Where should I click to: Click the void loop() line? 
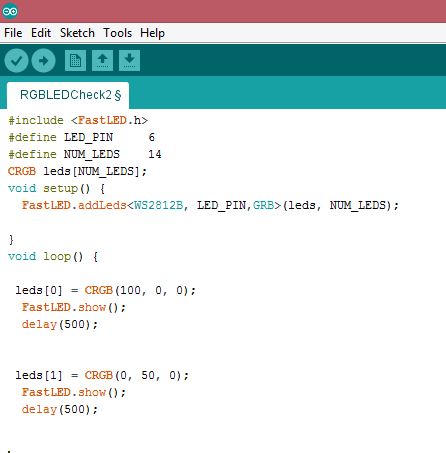click(53, 256)
